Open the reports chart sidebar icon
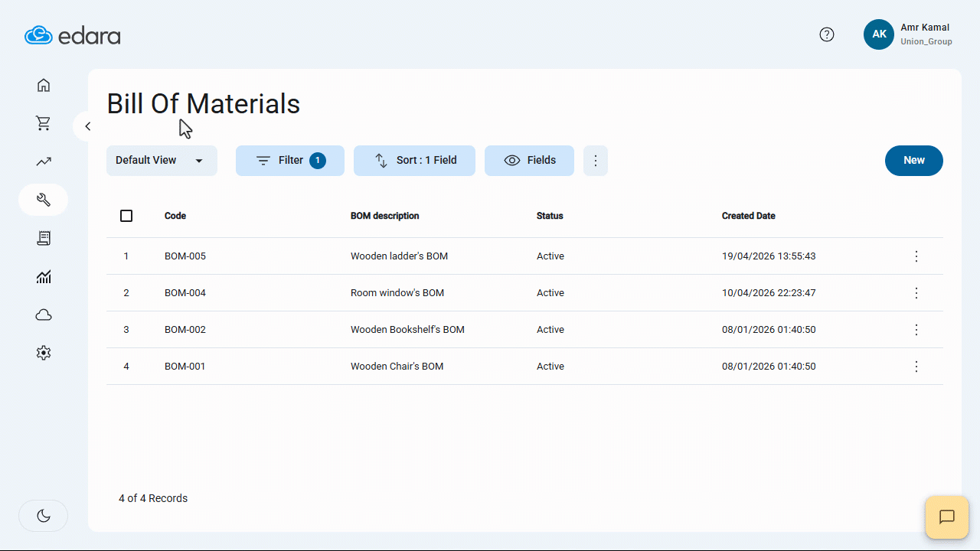 click(x=44, y=277)
